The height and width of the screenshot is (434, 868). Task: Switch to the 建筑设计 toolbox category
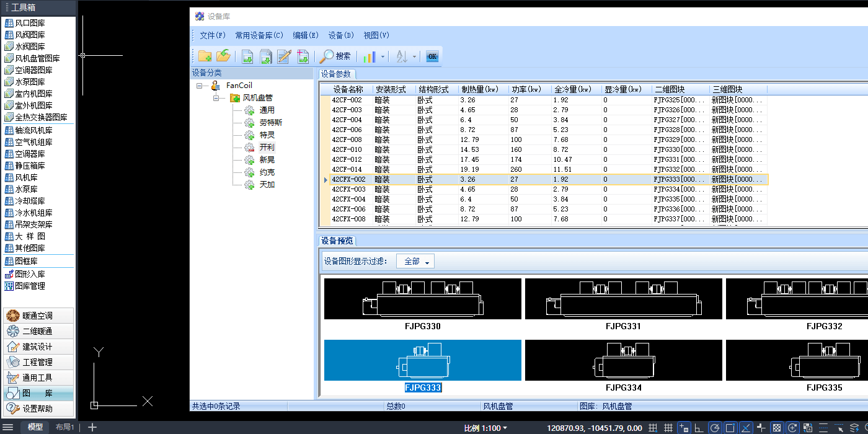pos(38,347)
